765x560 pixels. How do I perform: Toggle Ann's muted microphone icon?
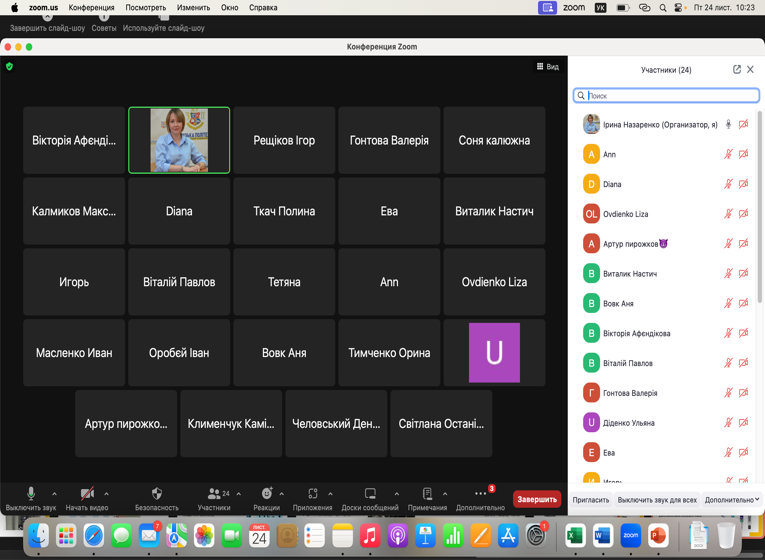click(x=728, y=154)
